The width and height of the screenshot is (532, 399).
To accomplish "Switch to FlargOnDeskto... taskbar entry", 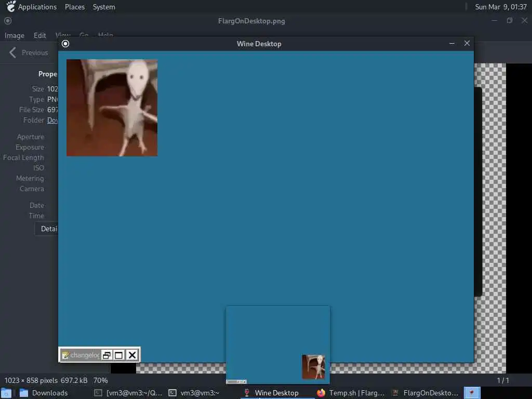I will click(425, 393).
